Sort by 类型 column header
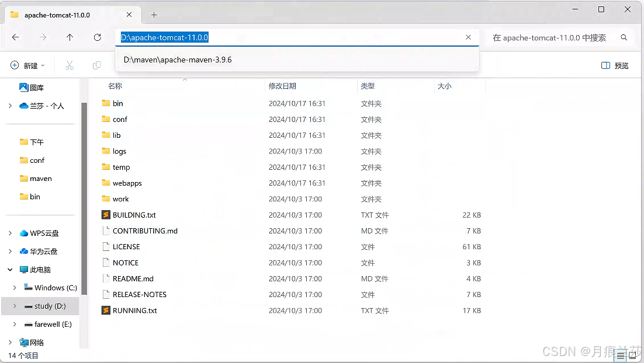644x363 pixels. (368, 86)
